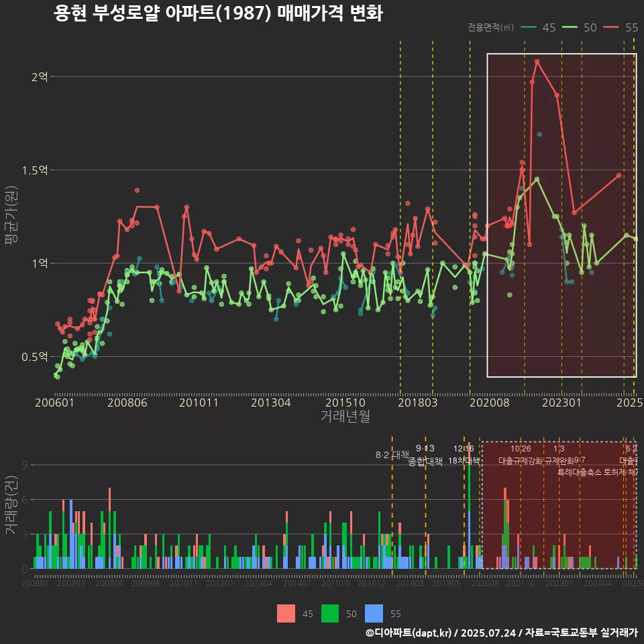Click the 202110 label on volume chart
The height and width of the screenshot is (644, 644).
521,583
